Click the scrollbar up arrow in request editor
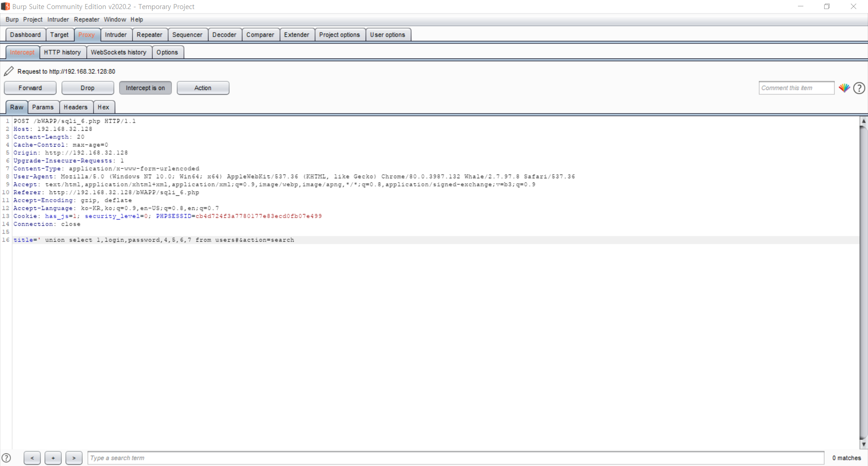868x466 pixels. coord(863,121)
